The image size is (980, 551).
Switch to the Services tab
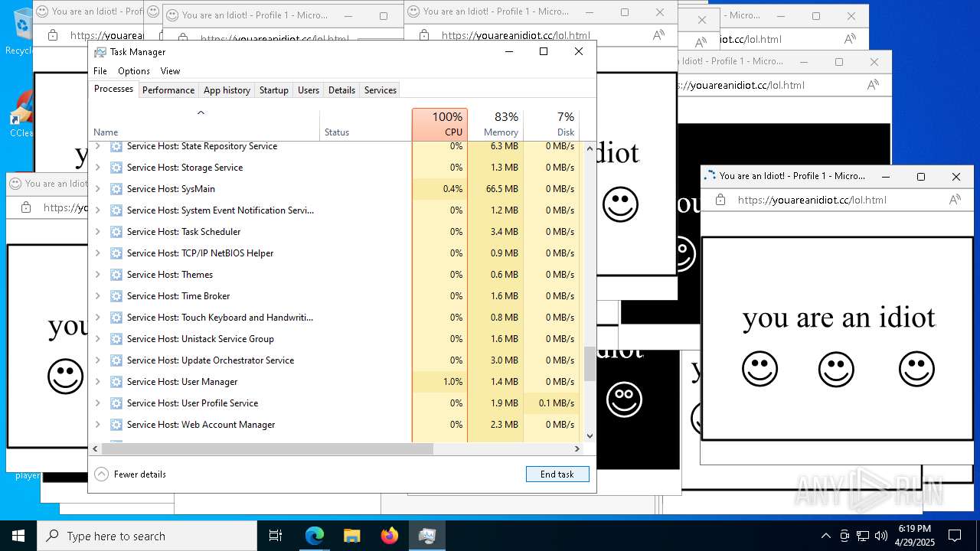381,90
